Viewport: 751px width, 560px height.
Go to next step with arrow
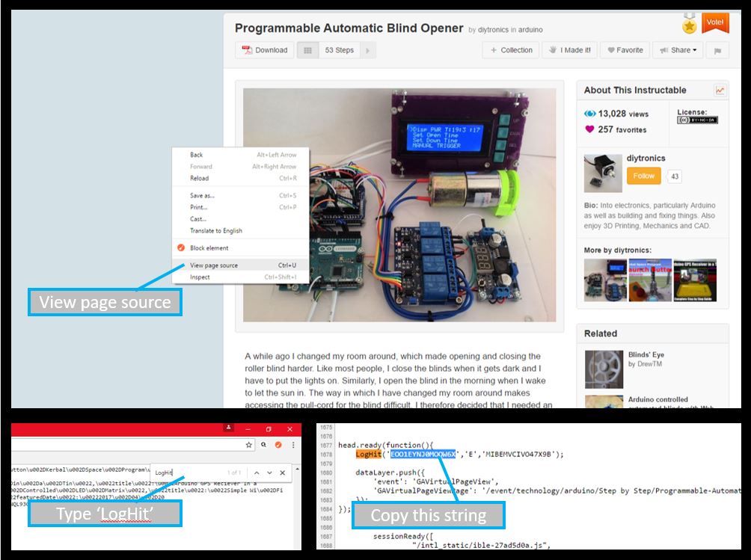(368, 50)
